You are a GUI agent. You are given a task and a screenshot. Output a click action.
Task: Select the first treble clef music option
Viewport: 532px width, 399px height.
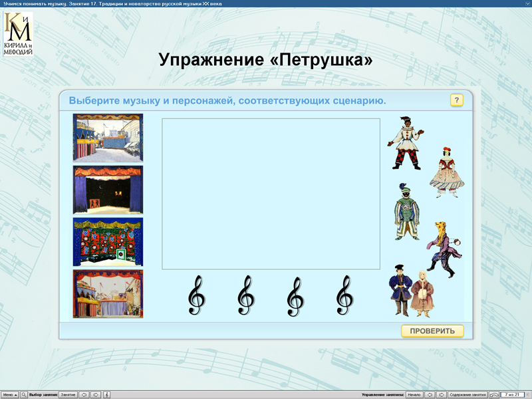pyautogui.click(x=195, y=293)
